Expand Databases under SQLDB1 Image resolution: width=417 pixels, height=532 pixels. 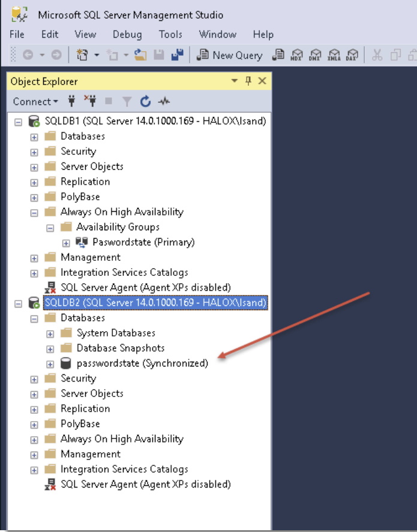[34, 137]
